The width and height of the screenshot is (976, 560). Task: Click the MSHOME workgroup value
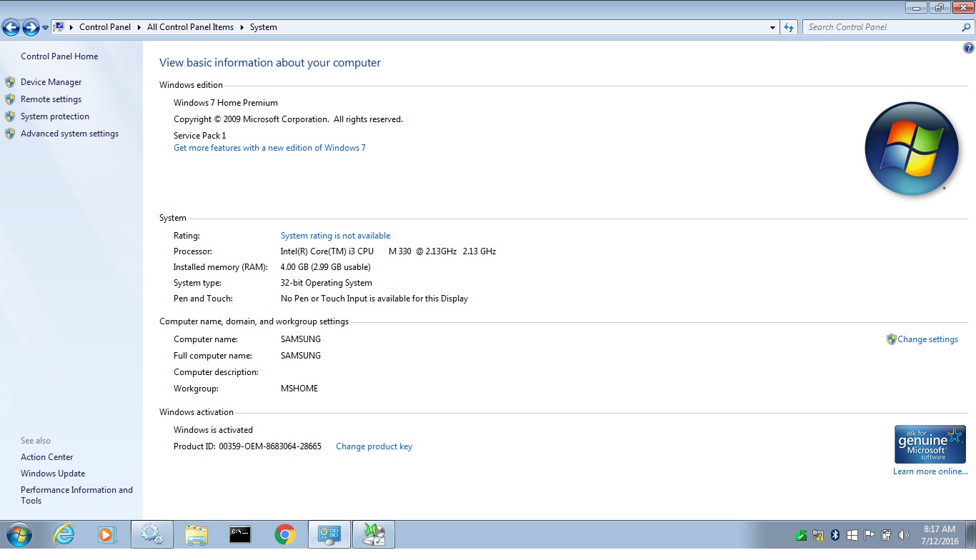click(x=299, y=389)
